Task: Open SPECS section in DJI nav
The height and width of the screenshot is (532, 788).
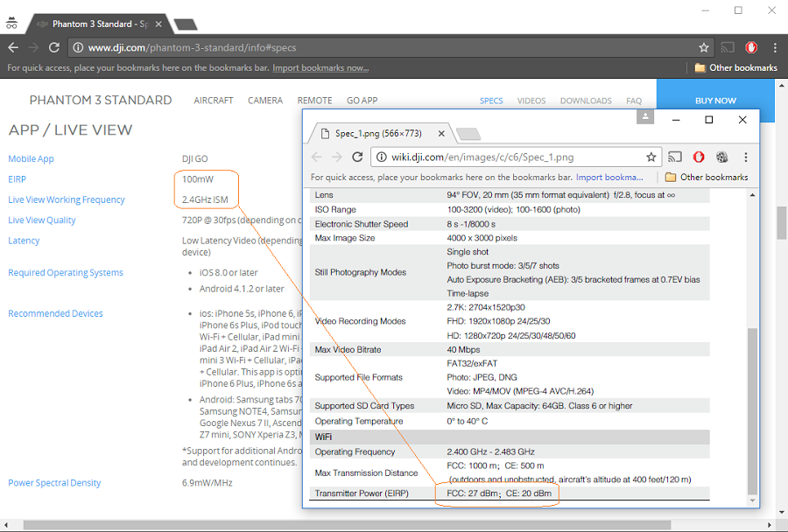Action: click(x=491, y=101)
